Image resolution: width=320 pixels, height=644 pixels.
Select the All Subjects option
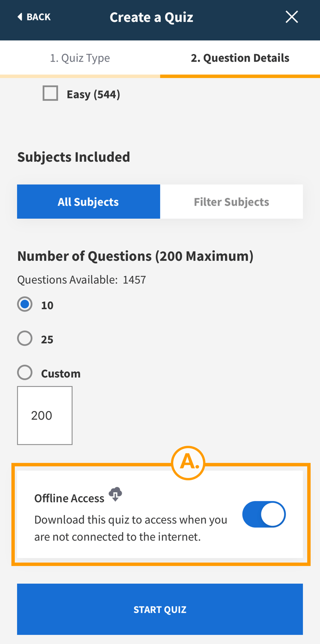88,201
